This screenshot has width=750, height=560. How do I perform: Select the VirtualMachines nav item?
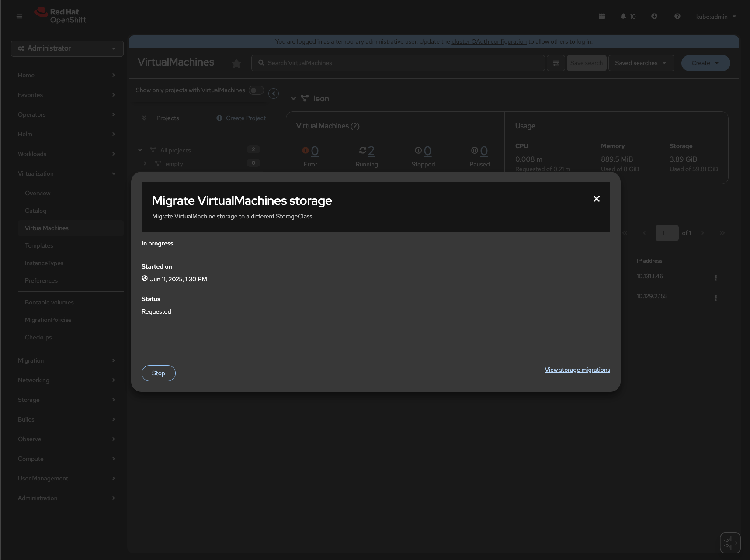(x=71, y=228)
